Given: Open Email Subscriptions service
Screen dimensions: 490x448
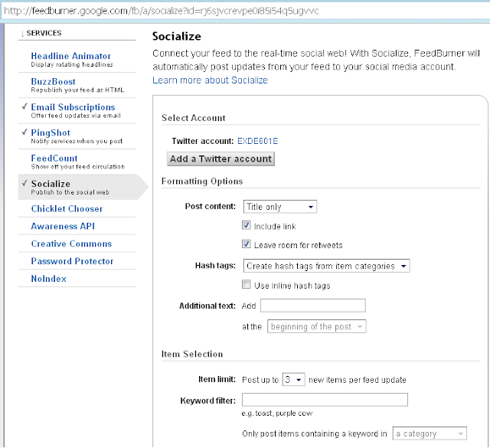Looking at the screenshot, I should coord(73,107).
